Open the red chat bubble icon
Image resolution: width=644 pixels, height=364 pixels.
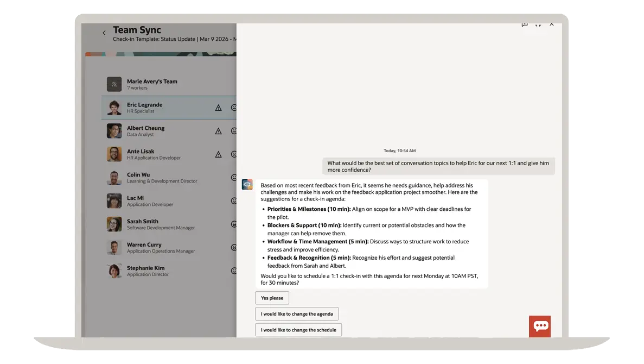click(x=540, y=326)
